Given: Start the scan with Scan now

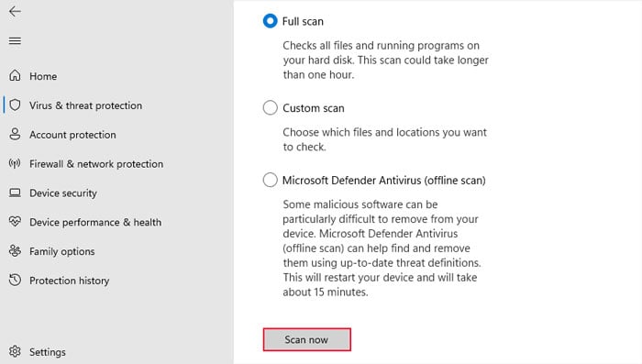Looking at the screenshot, I should coord(306,339).
